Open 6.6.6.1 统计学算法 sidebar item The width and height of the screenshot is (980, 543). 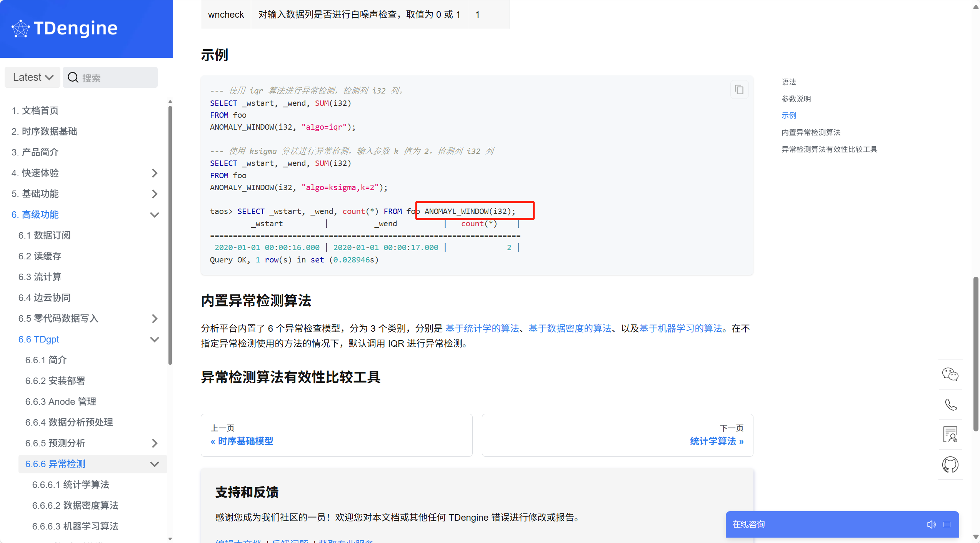point(71,485)
